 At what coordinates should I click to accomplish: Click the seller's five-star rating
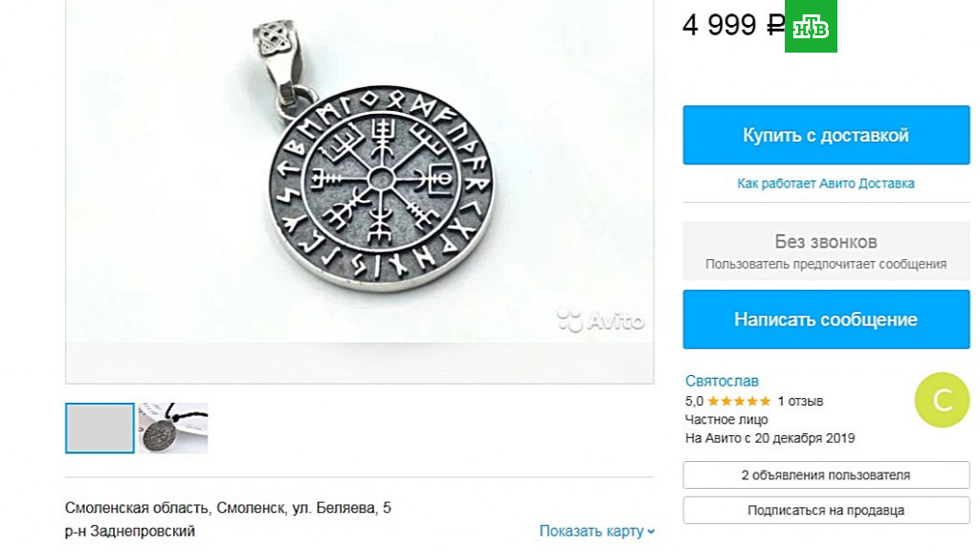coord(739,401)
